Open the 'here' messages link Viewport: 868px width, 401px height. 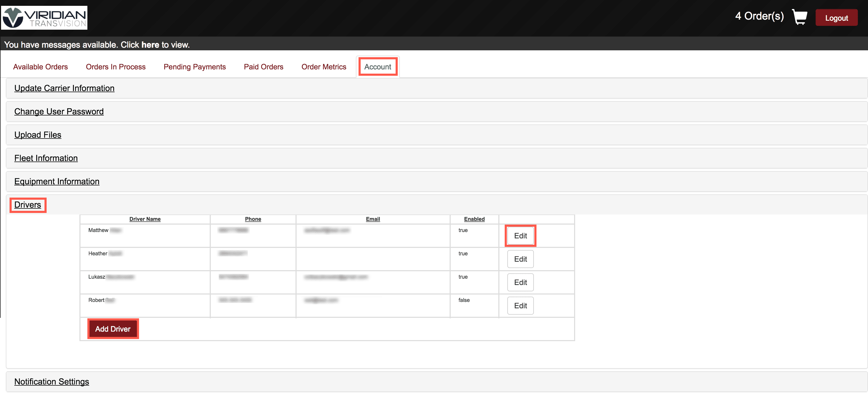point(150,45)
